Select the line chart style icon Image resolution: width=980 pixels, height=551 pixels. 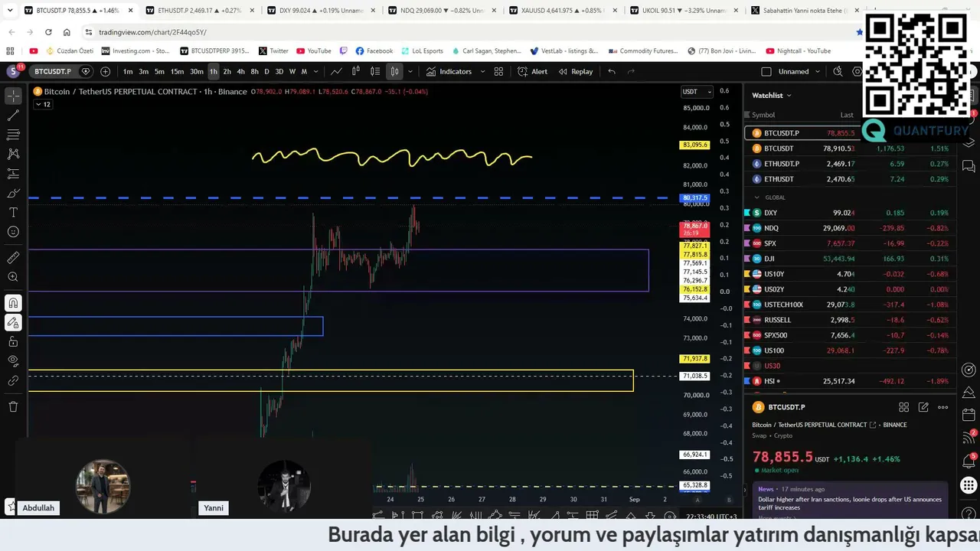336,71
